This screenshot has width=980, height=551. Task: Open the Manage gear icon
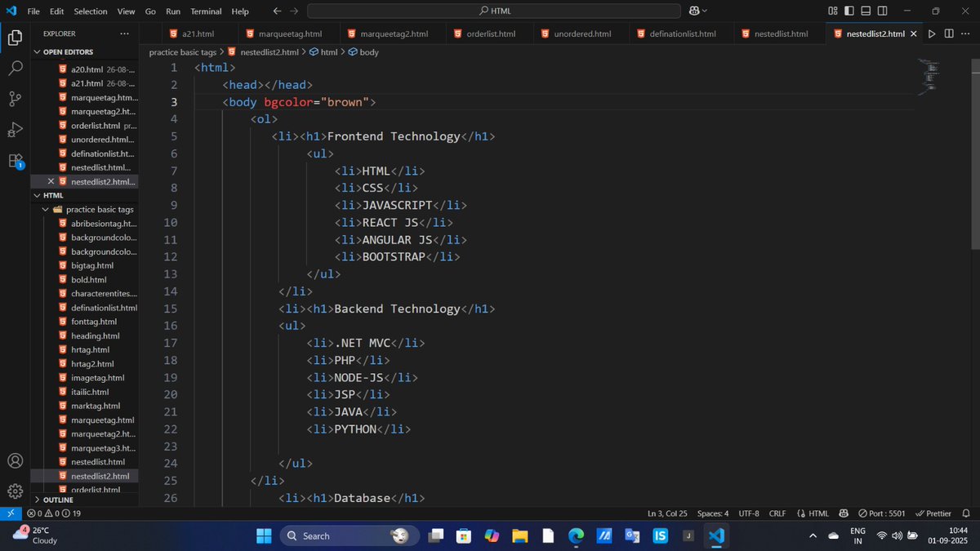coord(15,491)
